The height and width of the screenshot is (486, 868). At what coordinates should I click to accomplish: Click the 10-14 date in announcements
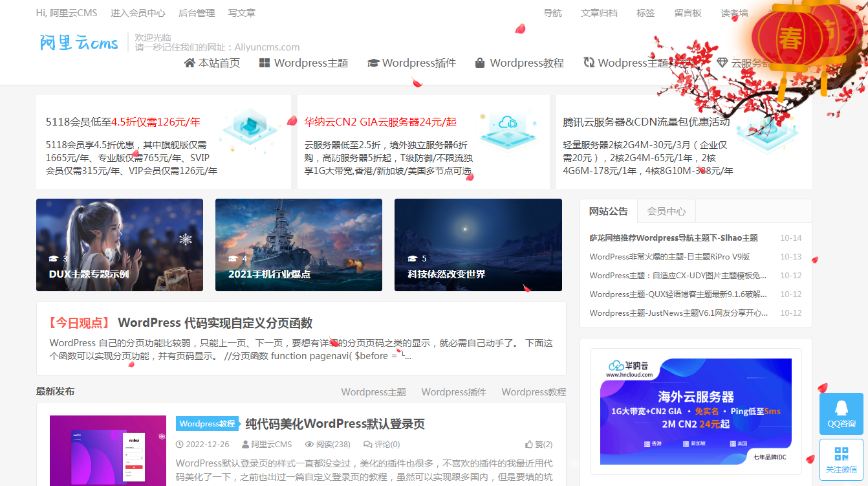pyautogui.click(x=790, y=238)
